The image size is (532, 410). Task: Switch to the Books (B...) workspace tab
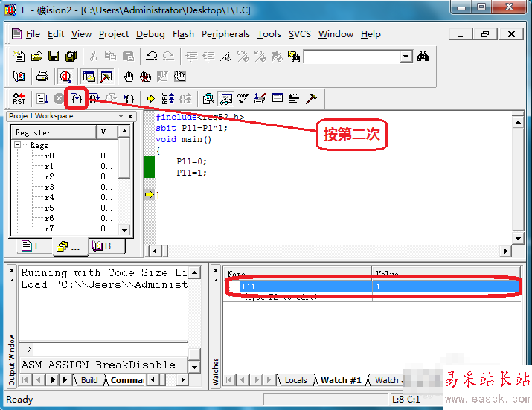[x=106, y=246]
